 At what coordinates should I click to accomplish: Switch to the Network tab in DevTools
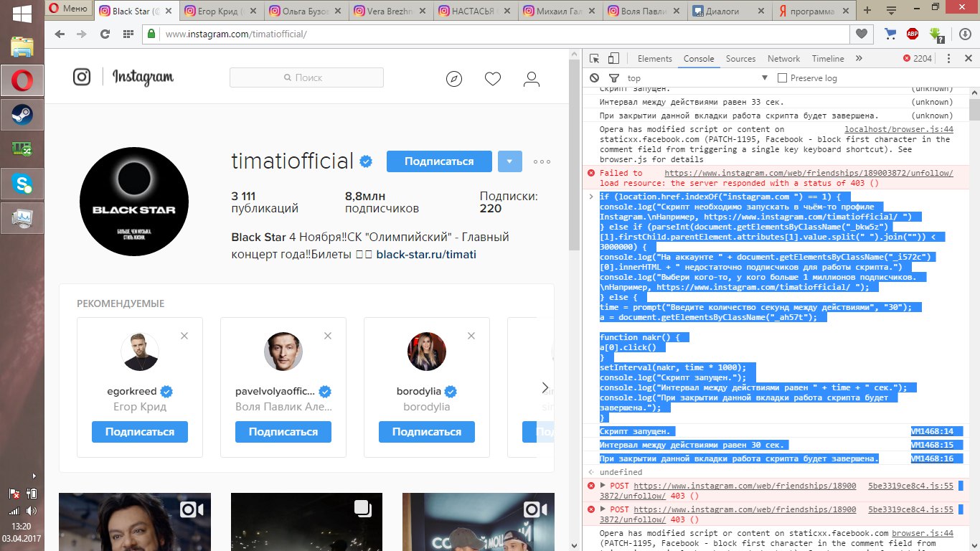pos(783,59)
